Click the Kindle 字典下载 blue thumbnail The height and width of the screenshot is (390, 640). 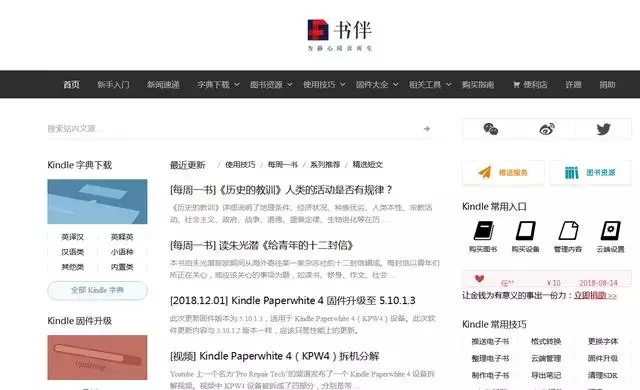(x=97, y=202)
